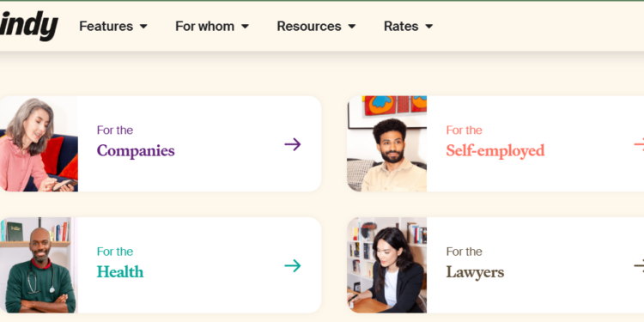Open the Rates menu
The height and width of the screenshot is (322, 644).
(x=408, y=27)
